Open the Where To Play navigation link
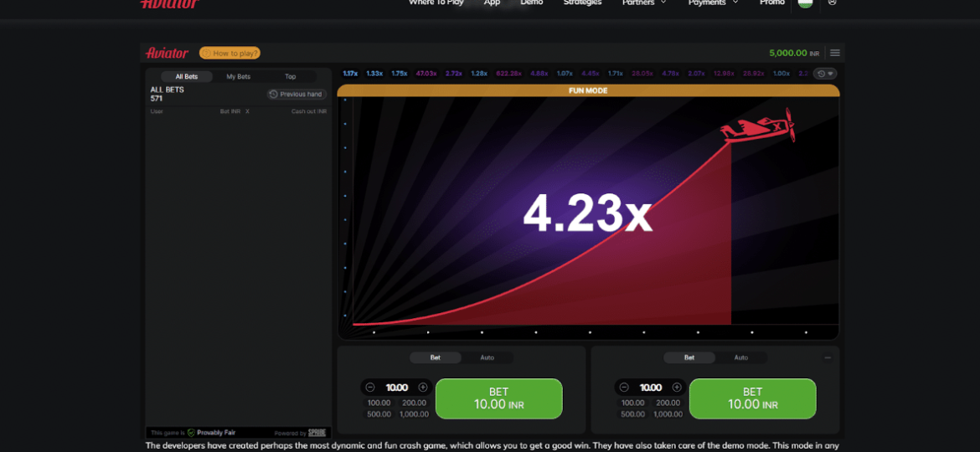 (436, 3)
